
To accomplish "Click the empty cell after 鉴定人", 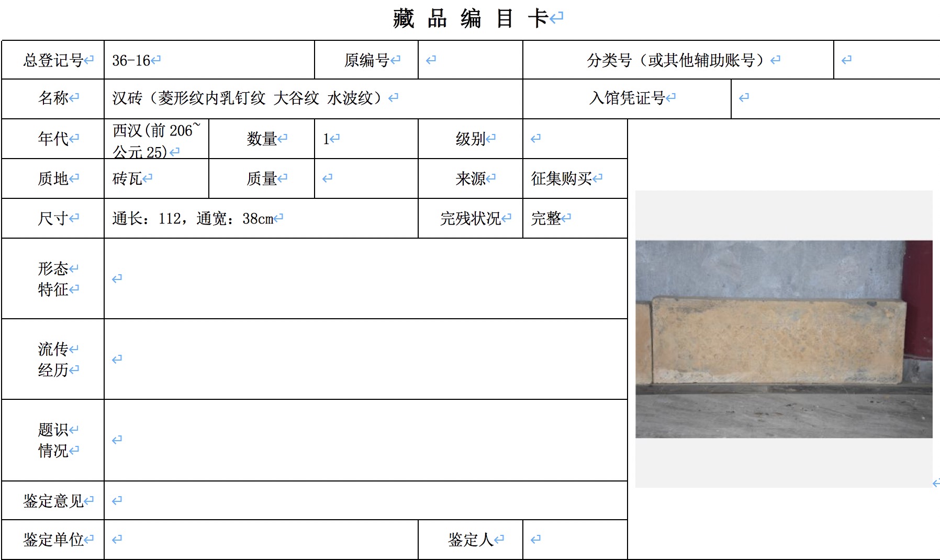I will pyautogui.click(x=575, y=540).
